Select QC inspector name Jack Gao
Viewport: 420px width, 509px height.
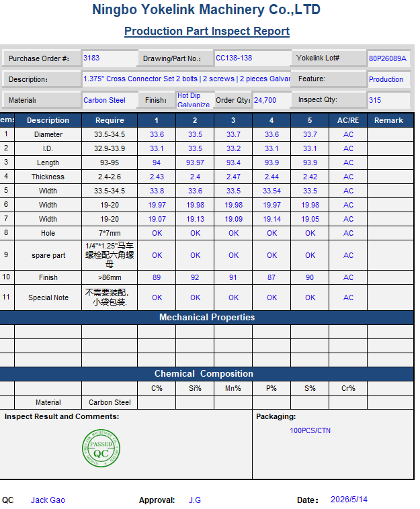(x=48, y=500)
